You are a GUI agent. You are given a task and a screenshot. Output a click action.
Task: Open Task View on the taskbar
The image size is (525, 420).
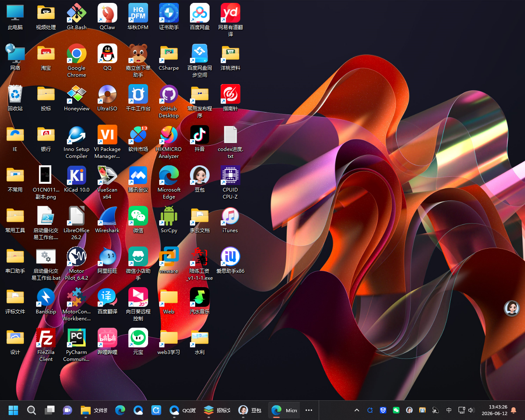[x=50, y=410]
